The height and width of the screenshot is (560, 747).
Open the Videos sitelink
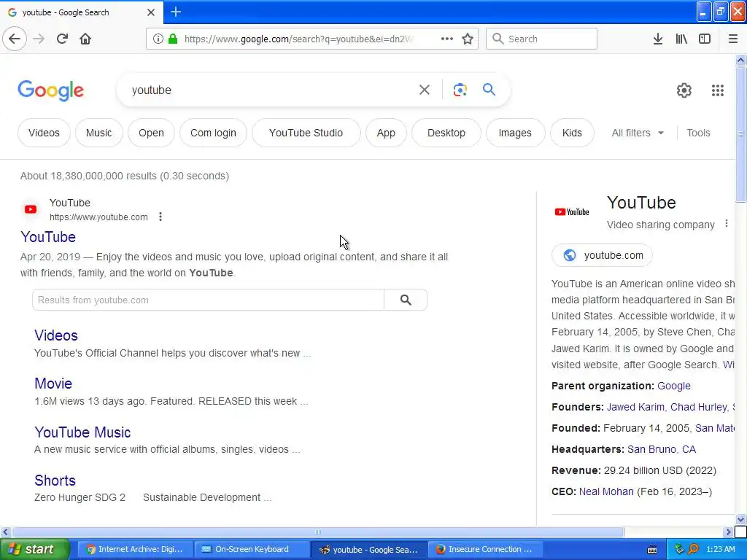pos(55,335)
